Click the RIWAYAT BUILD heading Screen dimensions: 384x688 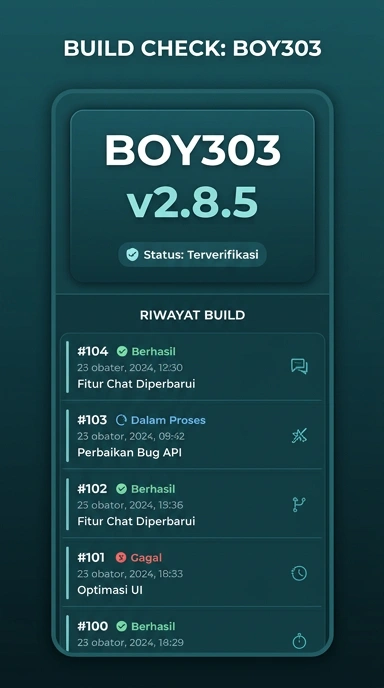192,315
